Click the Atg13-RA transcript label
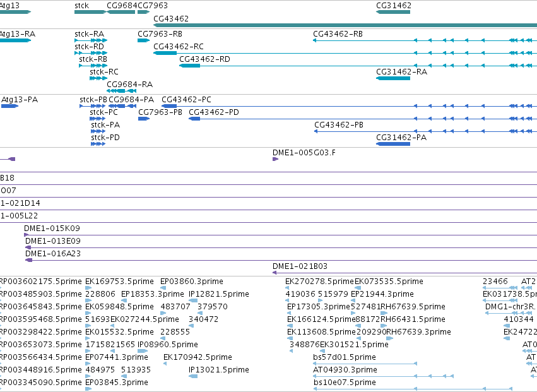 click(17, 34)
